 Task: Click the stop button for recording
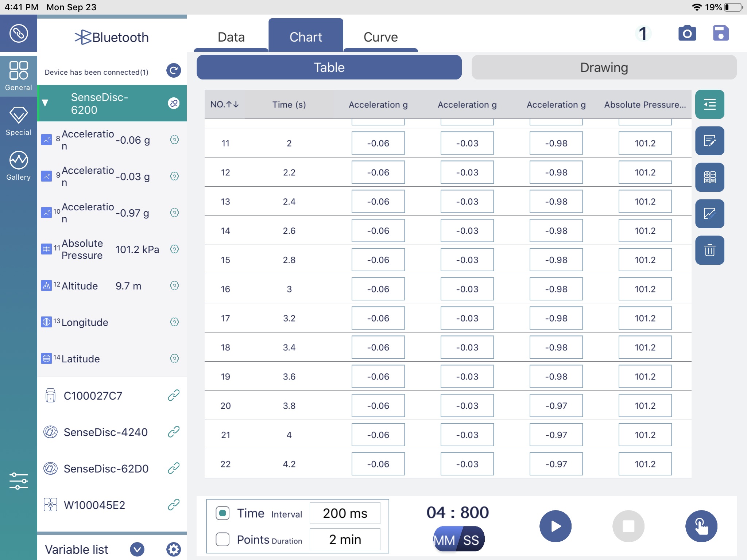click(628, 525)
